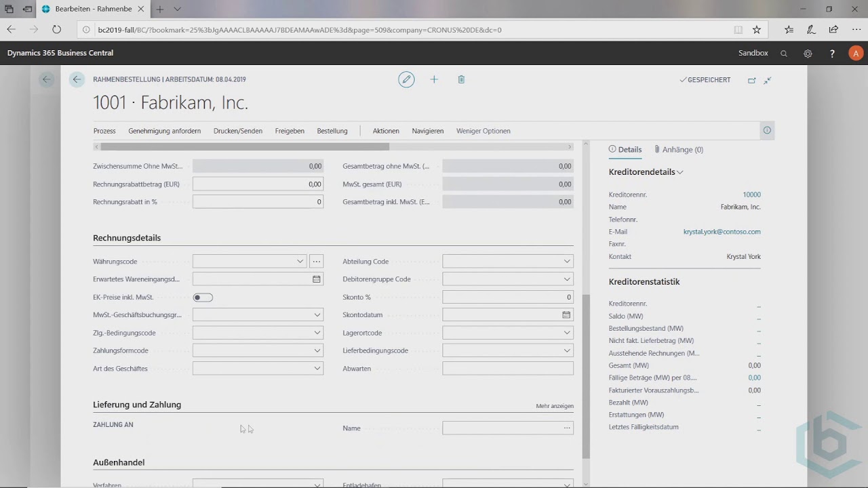
Task: Open the settings gear icon
Action: pyautogui.click(x=808, y=54)
